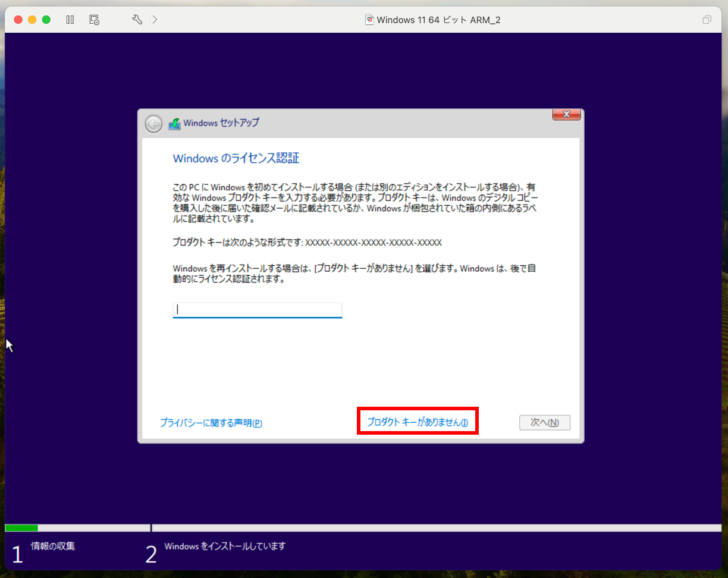This screenshot has width=728, height=578.
Task: Click the setup progress bar at the bottom
Action: coord(363,527)
